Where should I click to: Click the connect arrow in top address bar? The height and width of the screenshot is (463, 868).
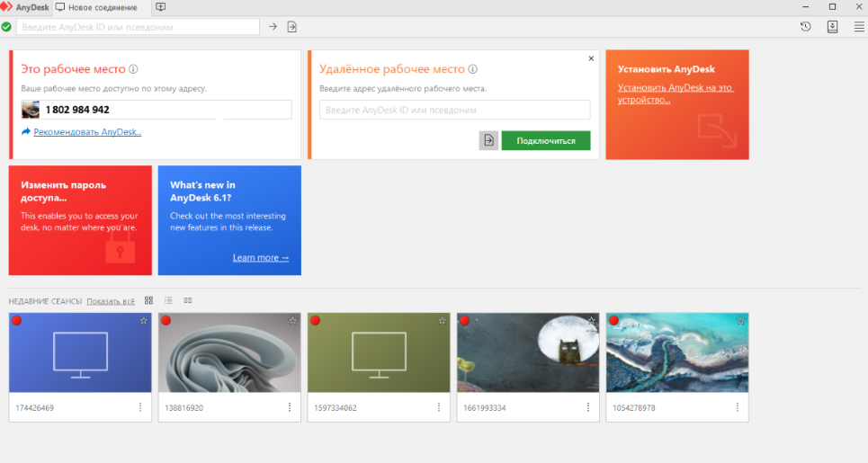pyautogui.click(x=273, y=27)
